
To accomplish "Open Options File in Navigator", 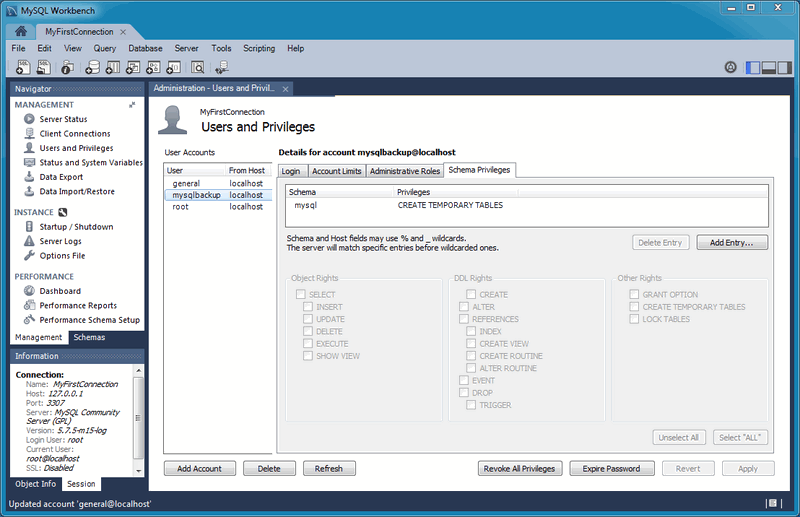I will (x=62, y=256).
